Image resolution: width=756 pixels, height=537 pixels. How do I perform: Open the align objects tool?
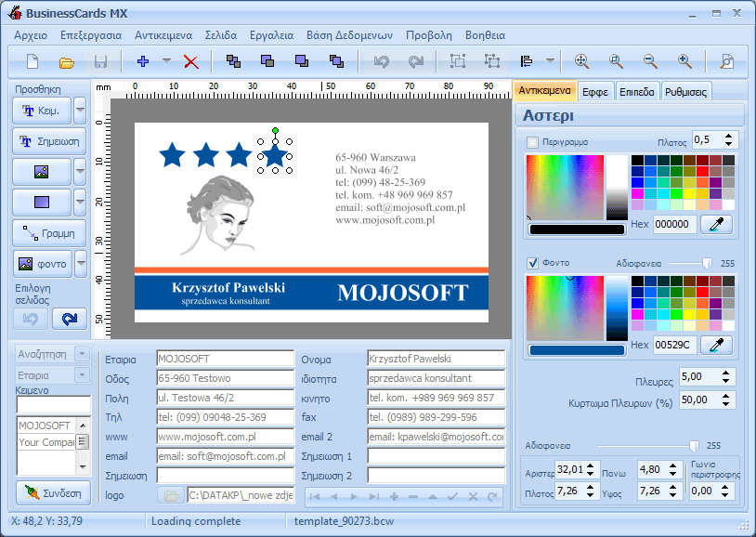click(x=527, y=61)
